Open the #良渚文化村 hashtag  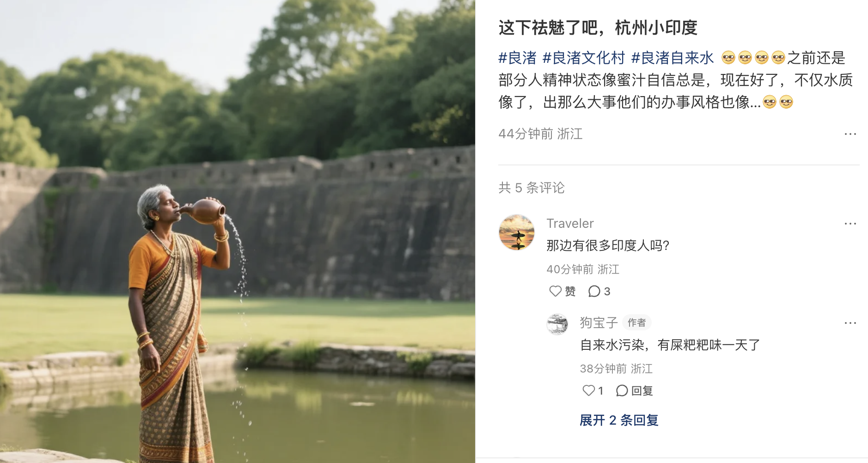[584, 58]
